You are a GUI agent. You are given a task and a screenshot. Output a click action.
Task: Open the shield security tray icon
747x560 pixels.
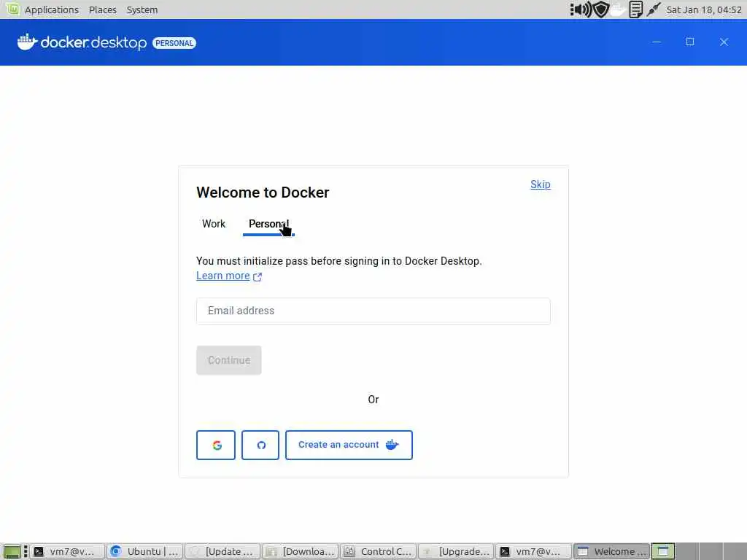point(601,9)
